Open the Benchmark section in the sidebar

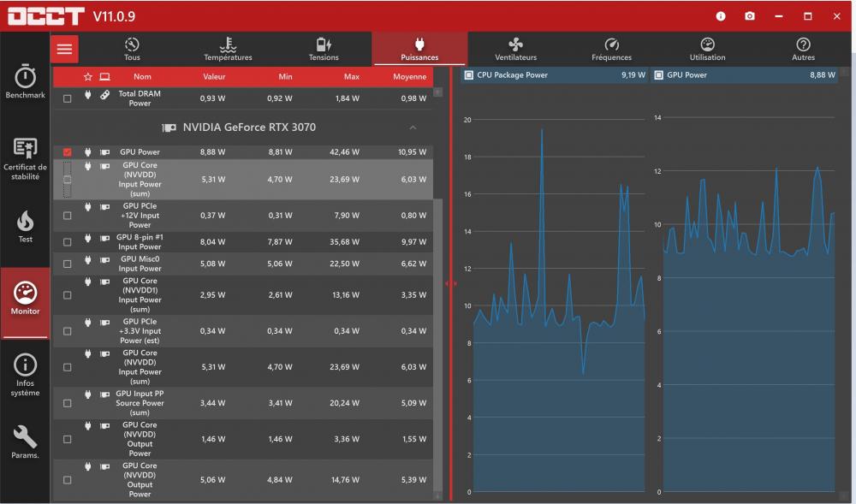click(x=25, y=82)
